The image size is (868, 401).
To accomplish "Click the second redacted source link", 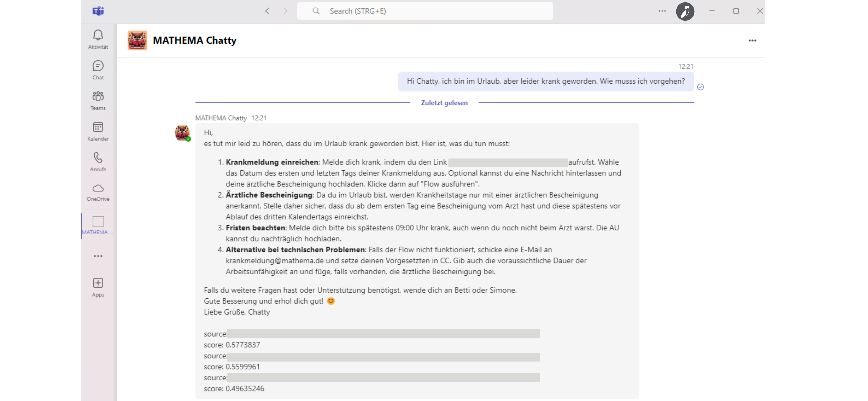I will [x=383, y=357].
